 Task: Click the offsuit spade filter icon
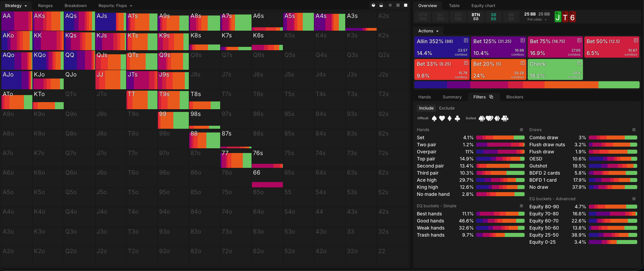(x=434, y=118)
